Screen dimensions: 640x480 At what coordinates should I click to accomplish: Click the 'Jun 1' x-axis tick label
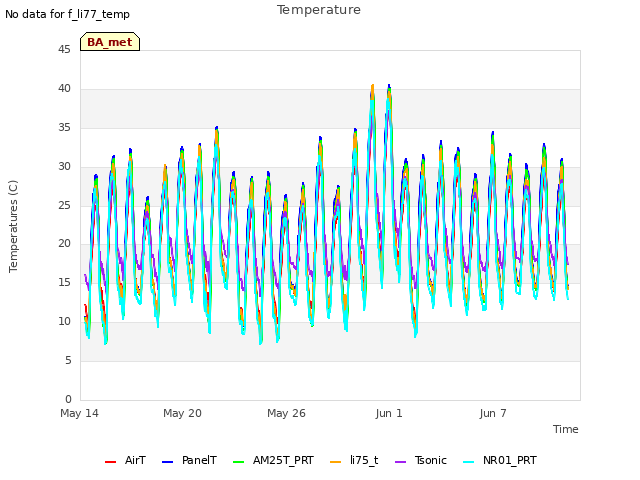(389, 413)
